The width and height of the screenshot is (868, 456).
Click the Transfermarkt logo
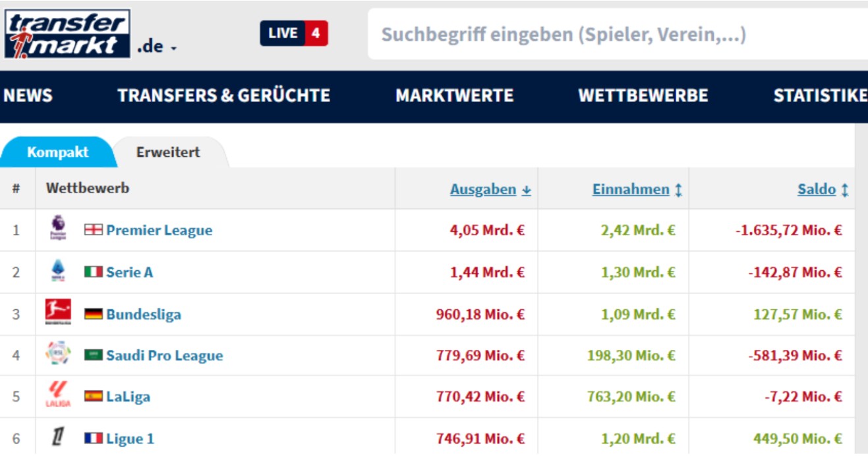coord(67,34)
